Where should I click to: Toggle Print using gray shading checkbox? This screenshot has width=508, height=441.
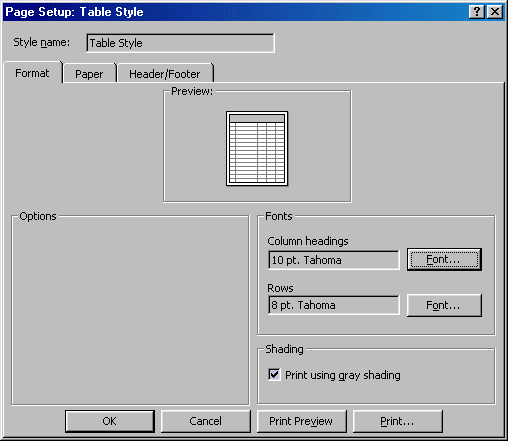274,375
